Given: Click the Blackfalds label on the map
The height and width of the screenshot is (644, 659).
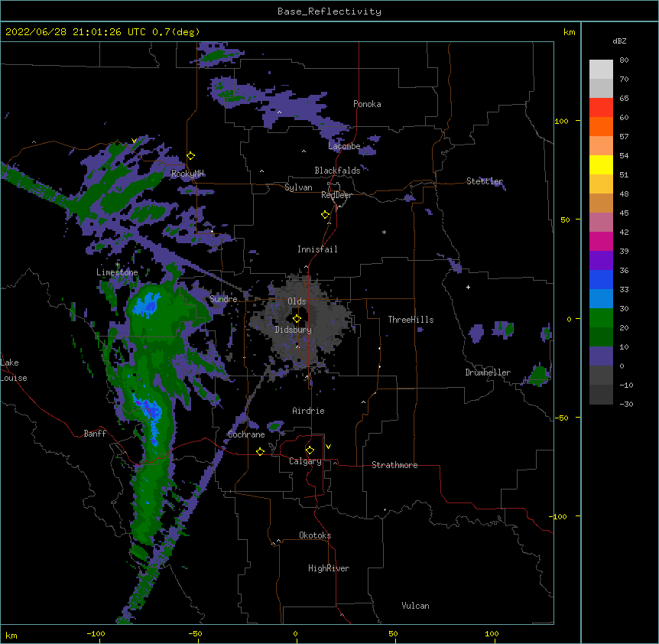Looking at the screenshot, I should 337,171.
